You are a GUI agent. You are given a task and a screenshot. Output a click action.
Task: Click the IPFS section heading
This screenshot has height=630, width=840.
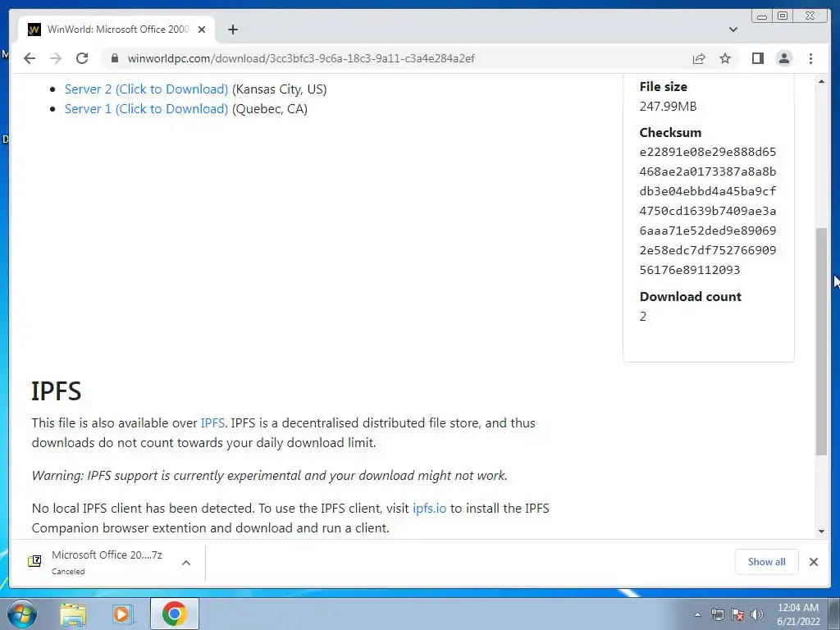[x=57, y=391]
